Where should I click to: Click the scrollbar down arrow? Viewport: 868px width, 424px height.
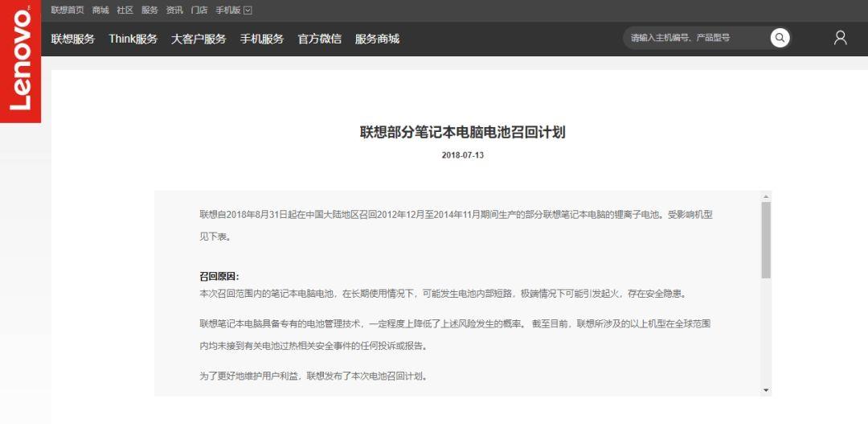point(766,390)
